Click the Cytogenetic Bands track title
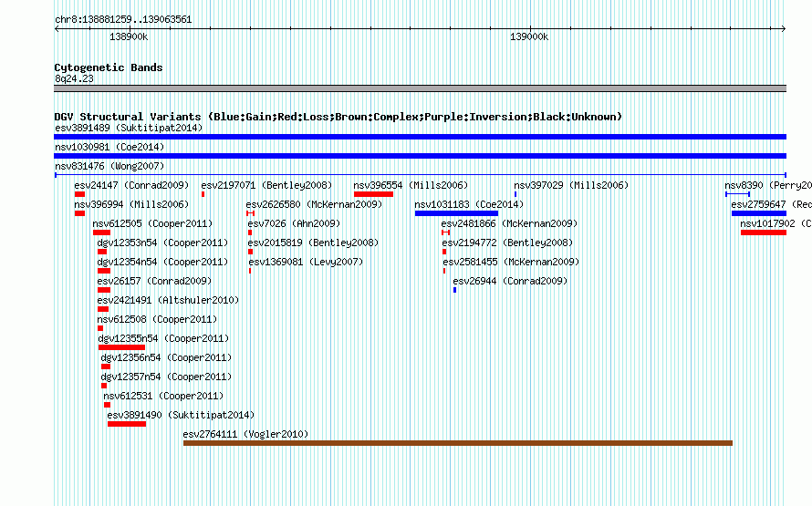Viewport: 812px width, 506px height. point(109,67)
